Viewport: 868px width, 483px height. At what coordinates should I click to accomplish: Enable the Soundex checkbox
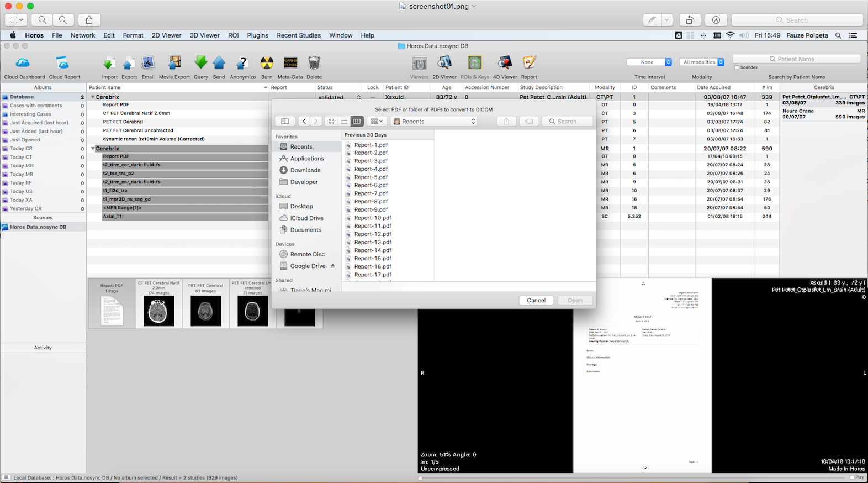[x=737, y=67]
